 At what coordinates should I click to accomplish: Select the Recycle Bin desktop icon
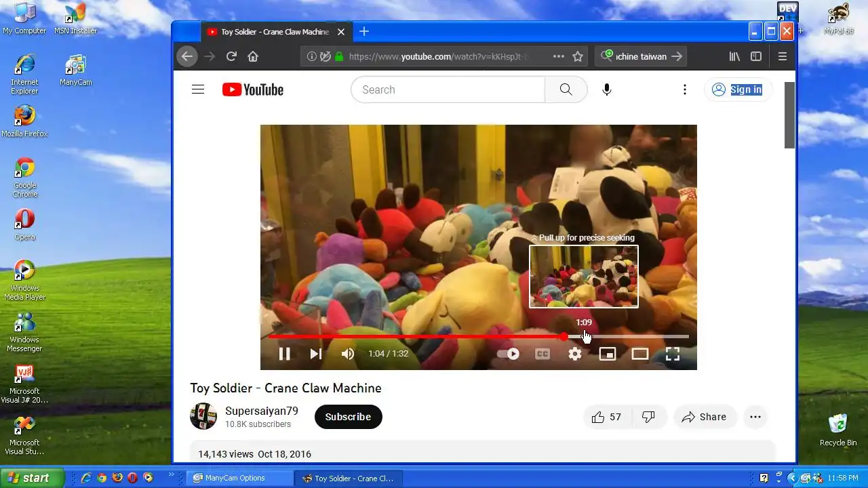click(838, 430)
